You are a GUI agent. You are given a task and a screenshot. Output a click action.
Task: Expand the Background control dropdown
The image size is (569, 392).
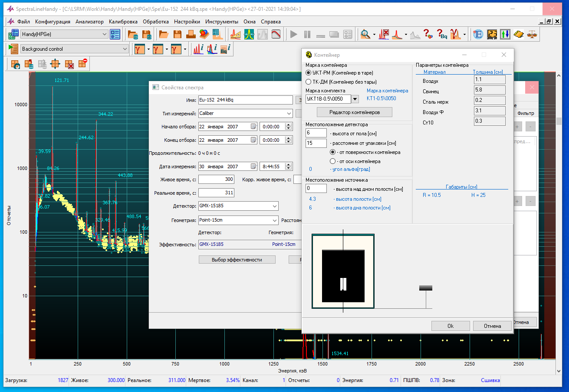(x=125, y=49)
